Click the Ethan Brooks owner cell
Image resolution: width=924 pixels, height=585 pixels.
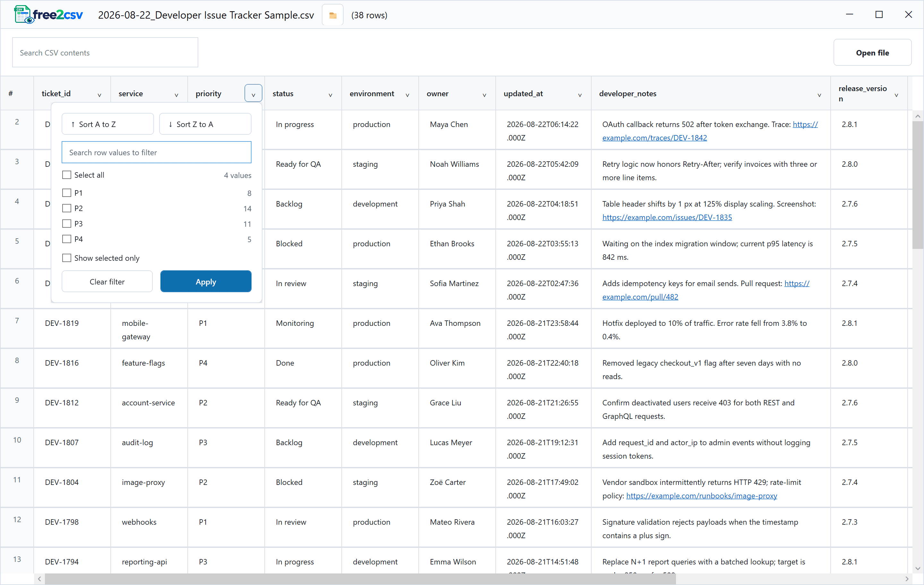pyautogui.click(x=457, y=249)
